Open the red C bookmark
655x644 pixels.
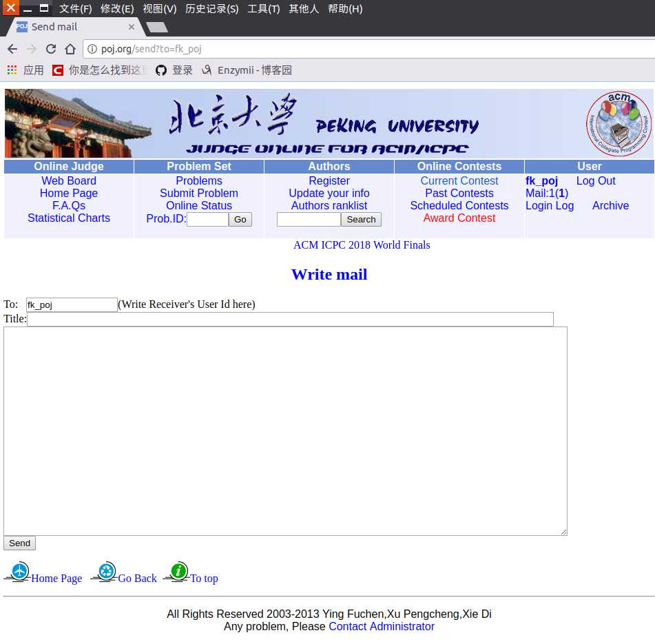pos(58,70)
